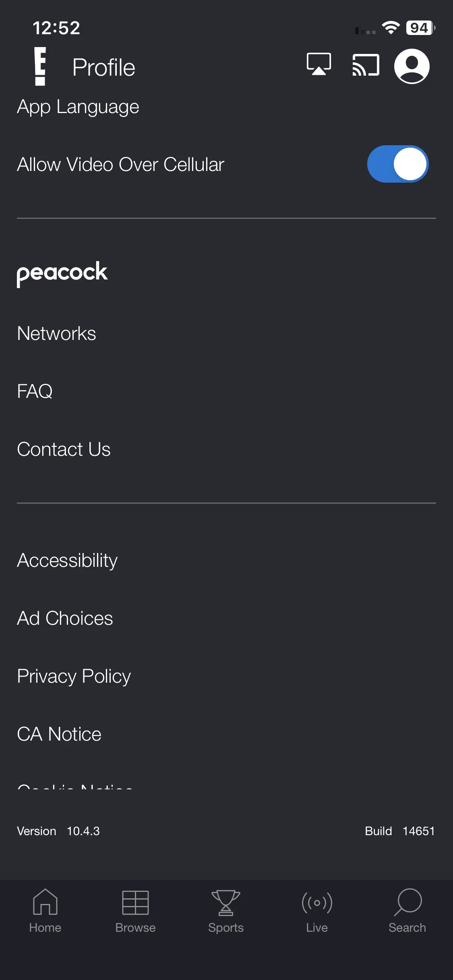
Task: Open the FAQ page
Action: click(x=35, y=391)
